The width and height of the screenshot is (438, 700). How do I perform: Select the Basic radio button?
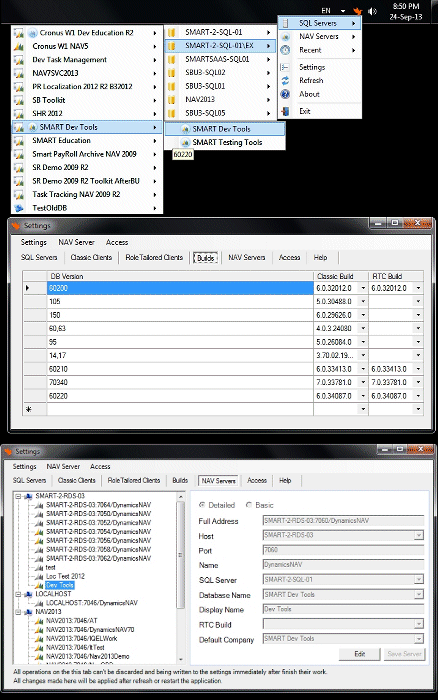[249, 505]
